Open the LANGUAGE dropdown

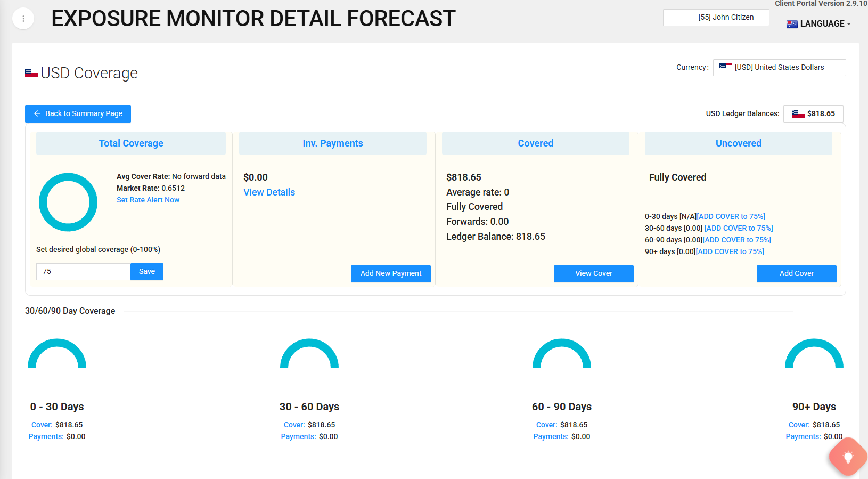(x=819, y=23)
